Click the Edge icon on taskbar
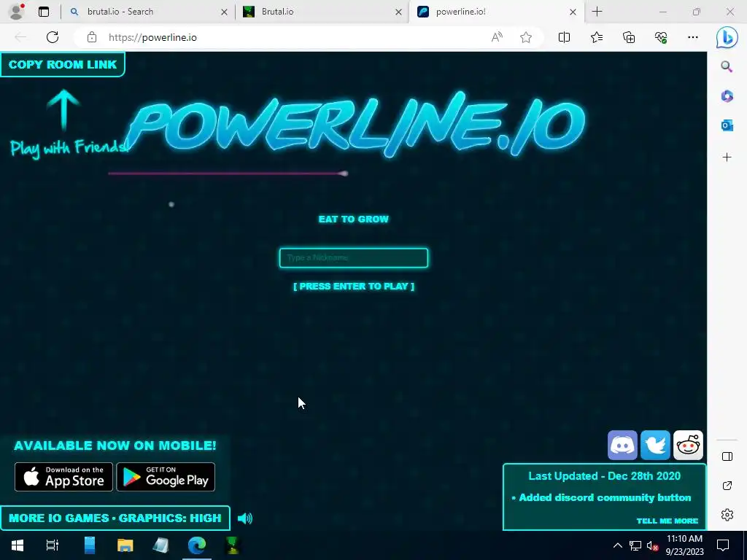 (197, 545)
